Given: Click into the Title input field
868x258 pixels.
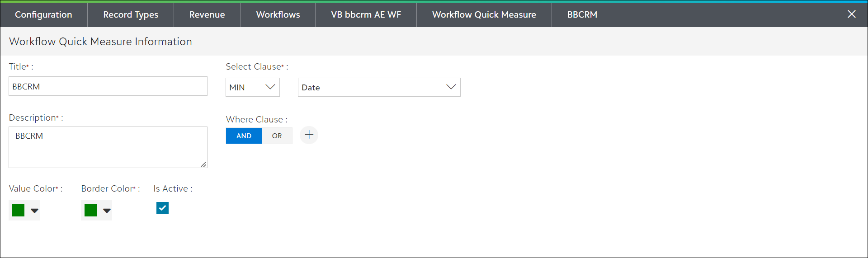Looking at the screenshot, I should coord(108,86).
